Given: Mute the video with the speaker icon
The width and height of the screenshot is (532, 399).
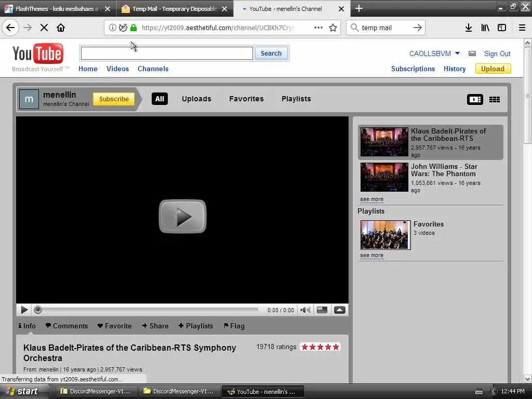Looking at the screenshot, I should point(305,310).
